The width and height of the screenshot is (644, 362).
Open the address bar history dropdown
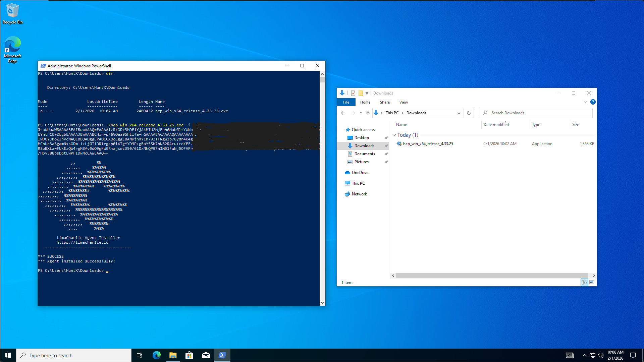[x=459, y=113]
